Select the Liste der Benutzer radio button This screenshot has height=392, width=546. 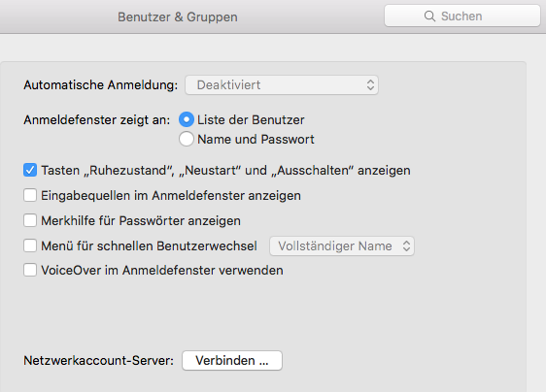click(x=187, y=119)
